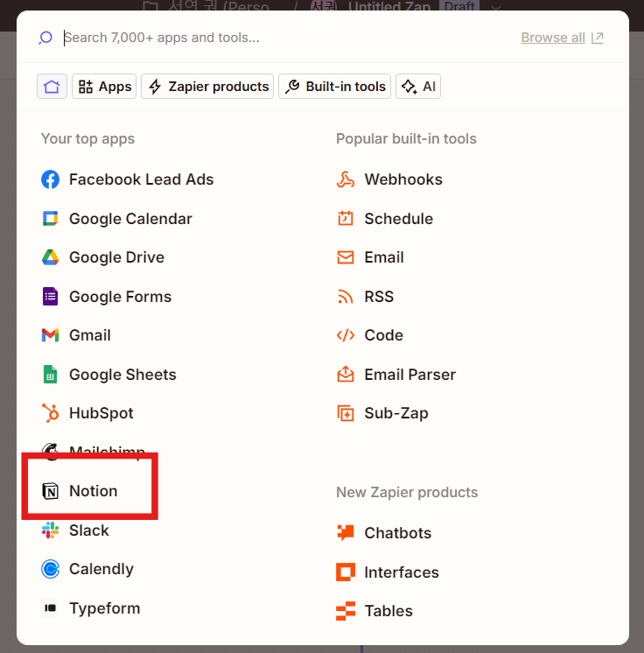This screenshot has height=653, width=644.
Task: Choose the HubSpot sprocket icon
Action: (x=51, y=413)
